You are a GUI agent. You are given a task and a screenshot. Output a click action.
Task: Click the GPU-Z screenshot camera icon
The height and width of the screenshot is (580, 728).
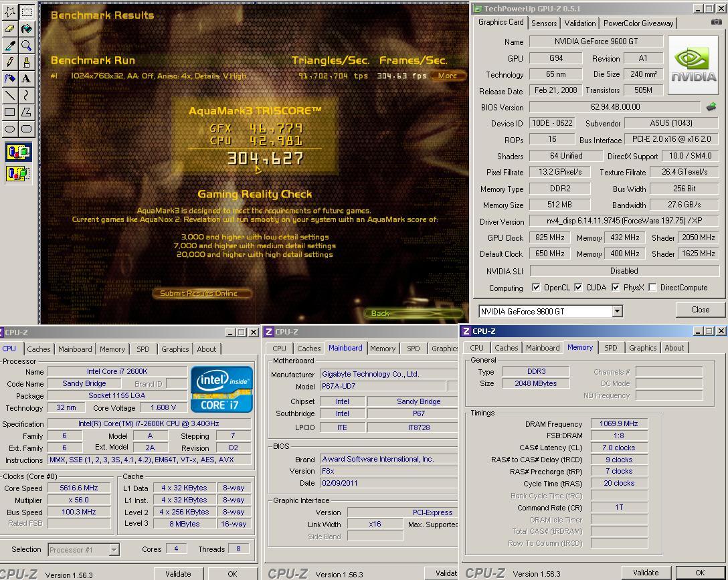click(x=717, y=22)
